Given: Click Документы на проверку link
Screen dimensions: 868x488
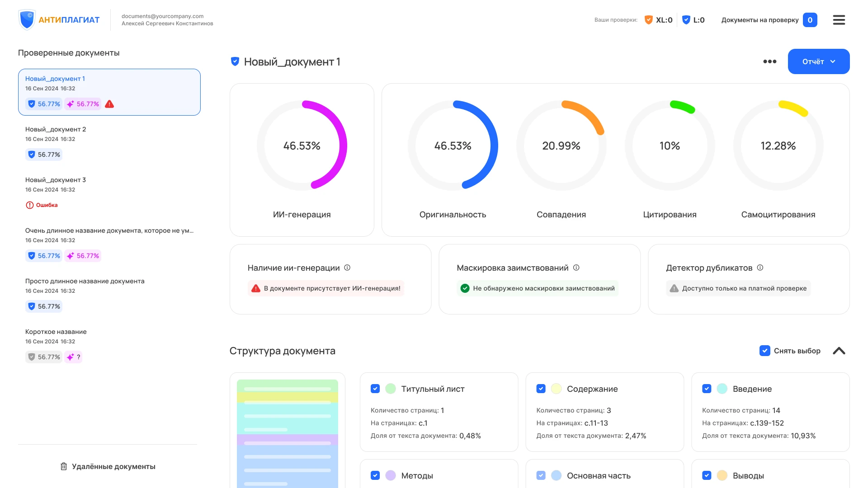Looking at the screenshot, I should (760, 20).
